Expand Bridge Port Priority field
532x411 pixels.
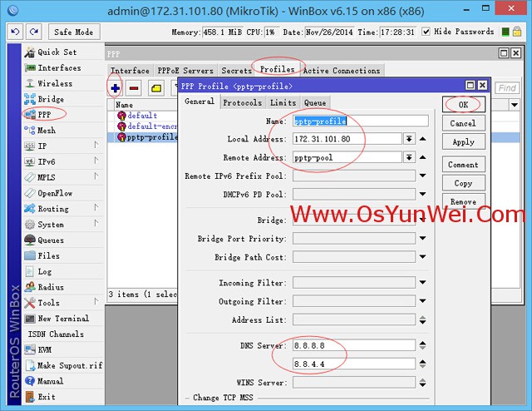(423, 238)
